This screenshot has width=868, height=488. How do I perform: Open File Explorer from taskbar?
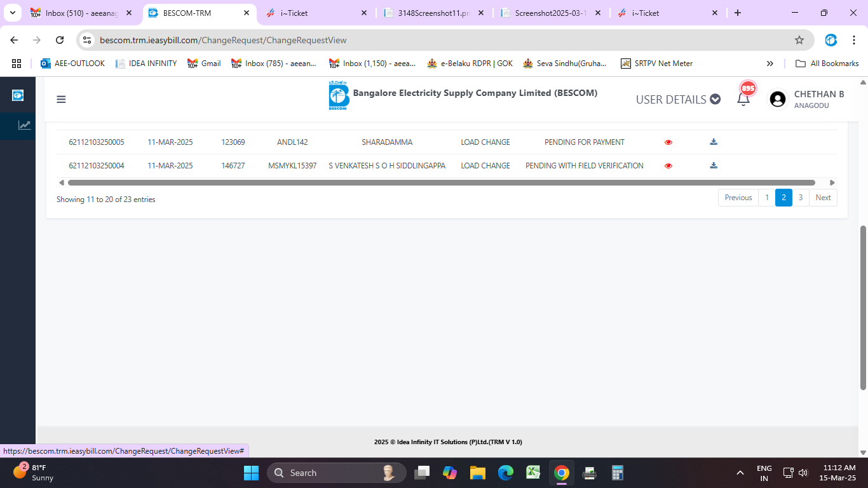point(478,473)
